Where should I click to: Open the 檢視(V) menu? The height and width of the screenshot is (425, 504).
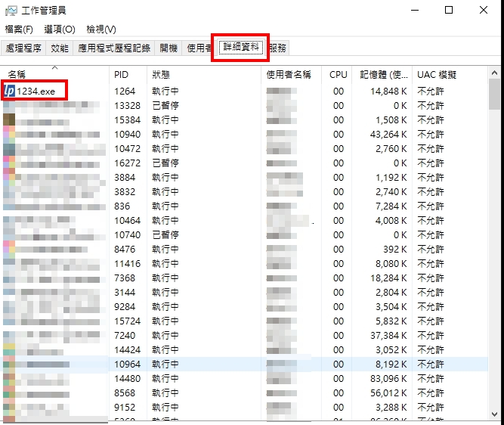pyautogui.click(x=101, y=29)
